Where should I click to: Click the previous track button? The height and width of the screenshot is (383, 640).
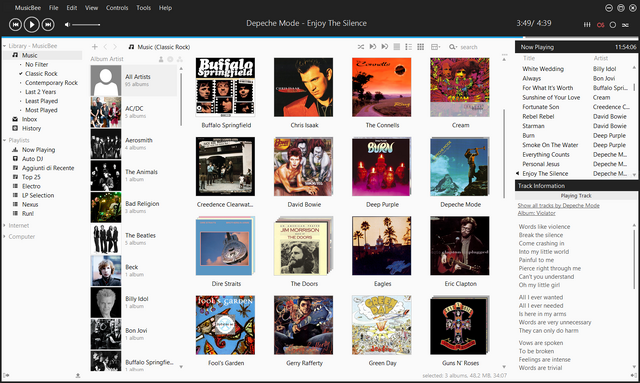click(15, 24)
